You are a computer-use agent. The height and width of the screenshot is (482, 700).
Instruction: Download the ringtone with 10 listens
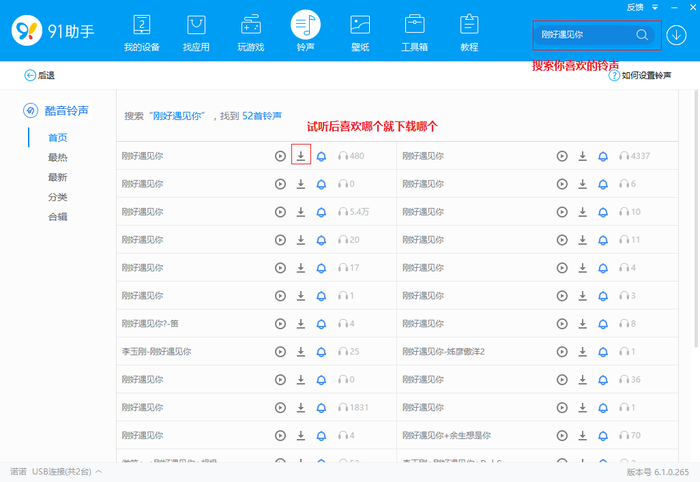coord(583,212)
